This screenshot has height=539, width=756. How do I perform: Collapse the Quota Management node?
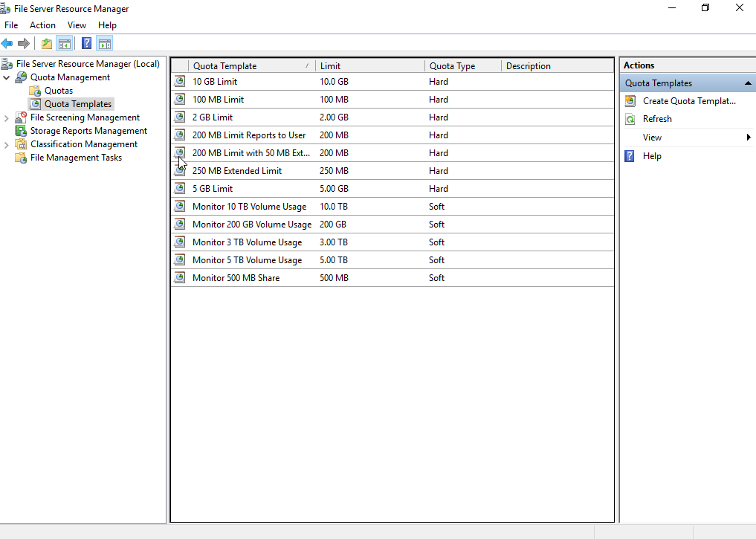6,77
